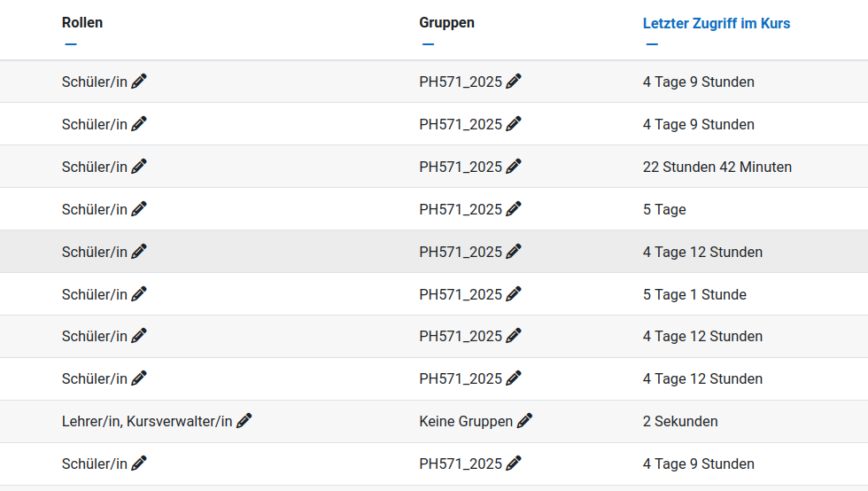Select the Lehrer/in, Kursverwalter/in role text
Image resolution: width=868 pixels, height=491 pixels.
(147, 421)
